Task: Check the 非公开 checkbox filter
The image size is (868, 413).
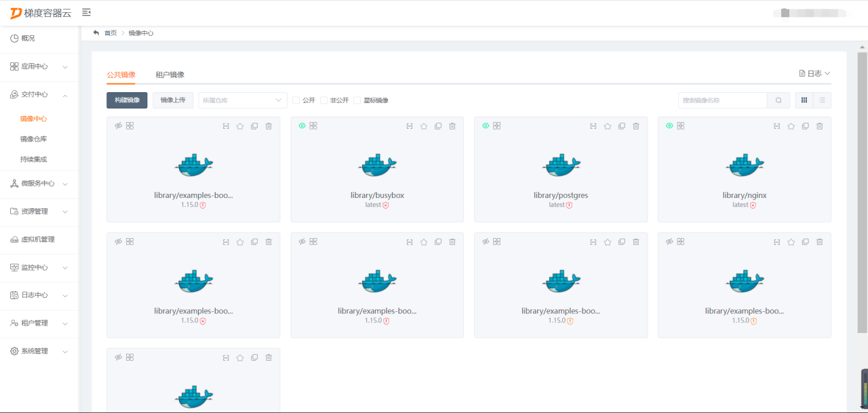Action: 324,100
